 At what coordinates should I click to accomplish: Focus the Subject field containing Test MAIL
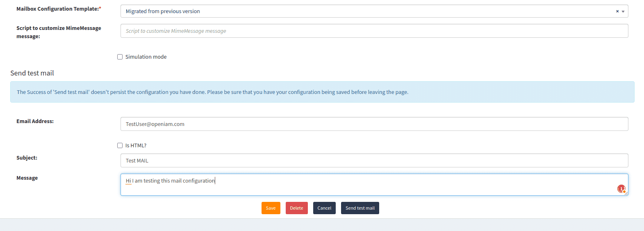(x=374, y=160)
